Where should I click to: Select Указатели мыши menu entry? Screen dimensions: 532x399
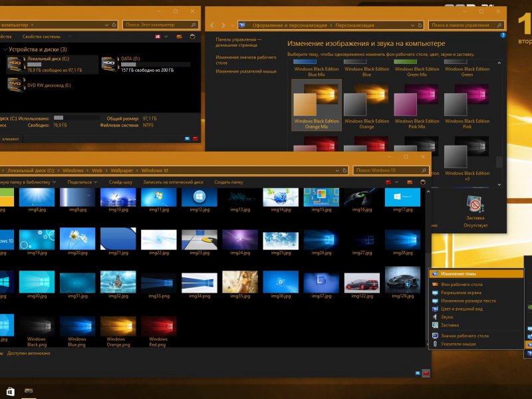pyautogui.click(x=475, y=344)
